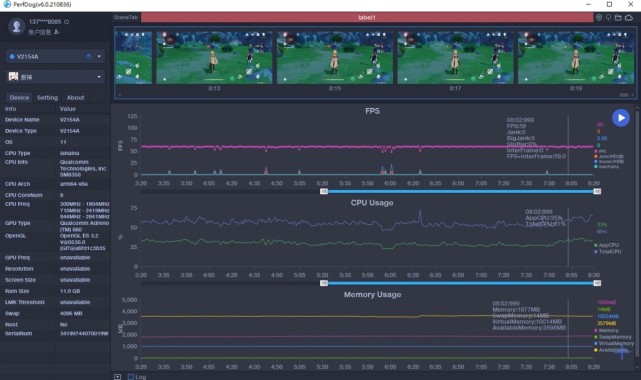Click the Info column header
The width and height of the screenshot is (641, 380).
click(x=11, y=109)
